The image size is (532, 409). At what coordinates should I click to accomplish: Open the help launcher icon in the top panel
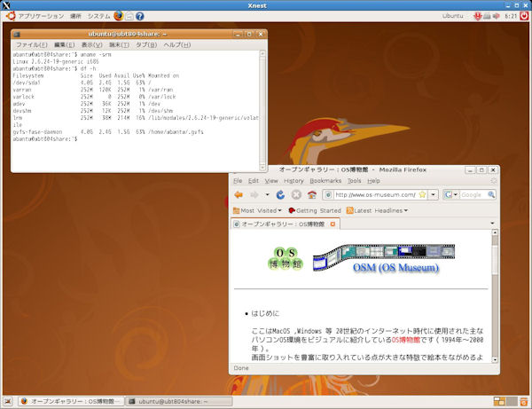(x=140, y=16)
